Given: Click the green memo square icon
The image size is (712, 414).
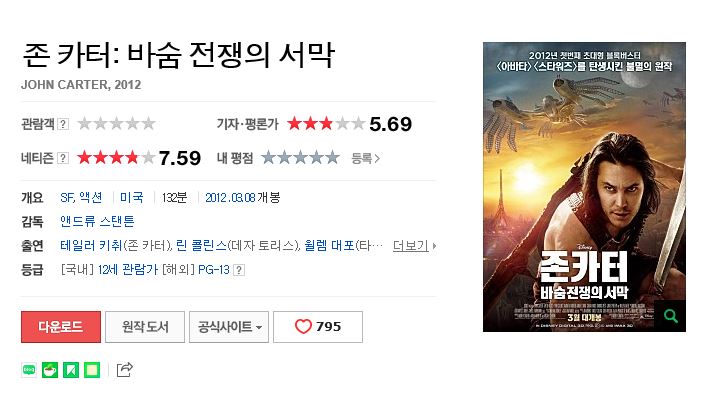Looking at the screenshot, I should [92, 370].
